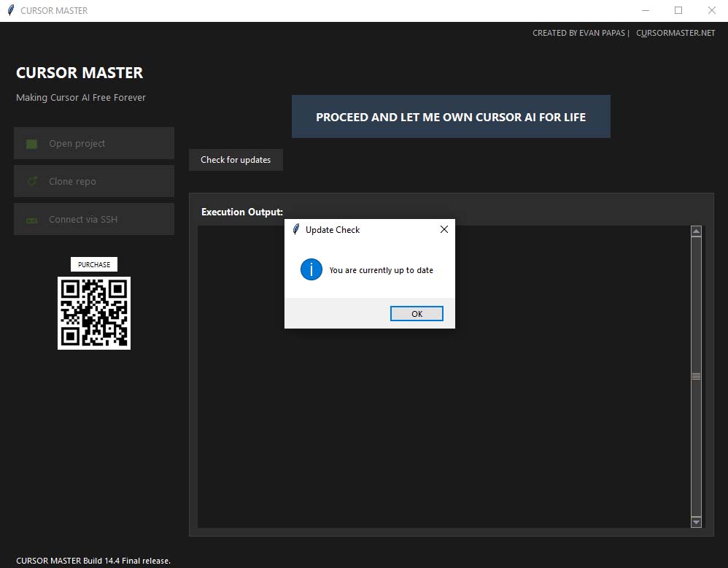Screen dimensions: 728x568
Task: Click the Execution Output scrollbar down arrow
Action: (x=696, y=522)
